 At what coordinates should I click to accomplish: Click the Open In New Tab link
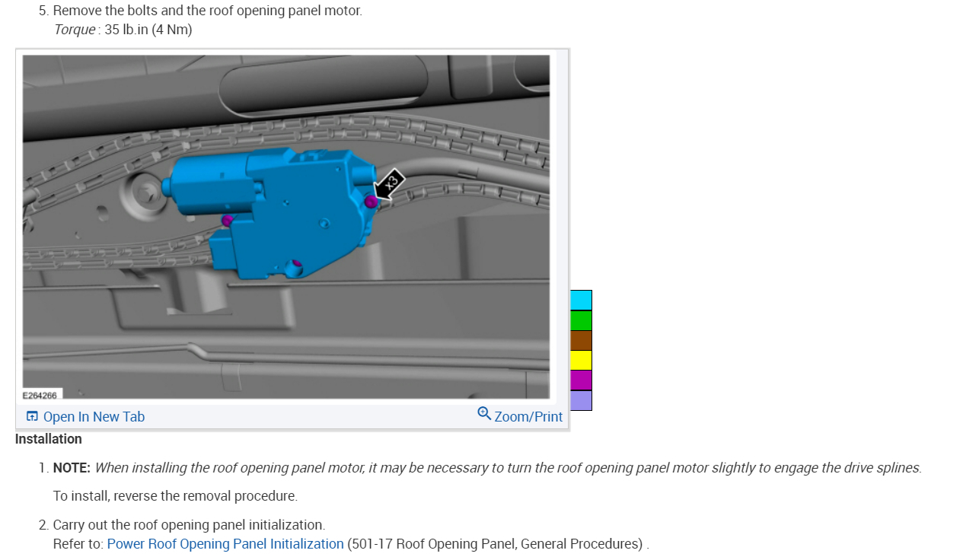[94, 416]
